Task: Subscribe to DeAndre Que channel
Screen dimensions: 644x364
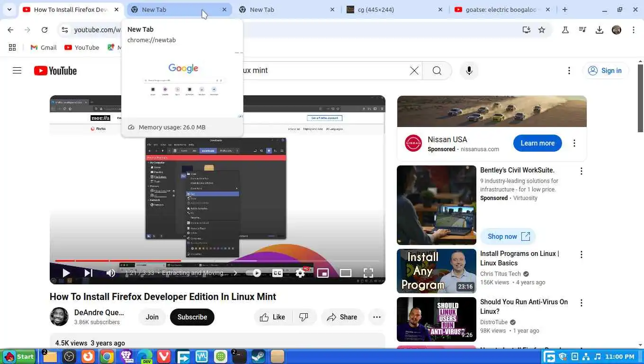Action: tap(192, 317)
